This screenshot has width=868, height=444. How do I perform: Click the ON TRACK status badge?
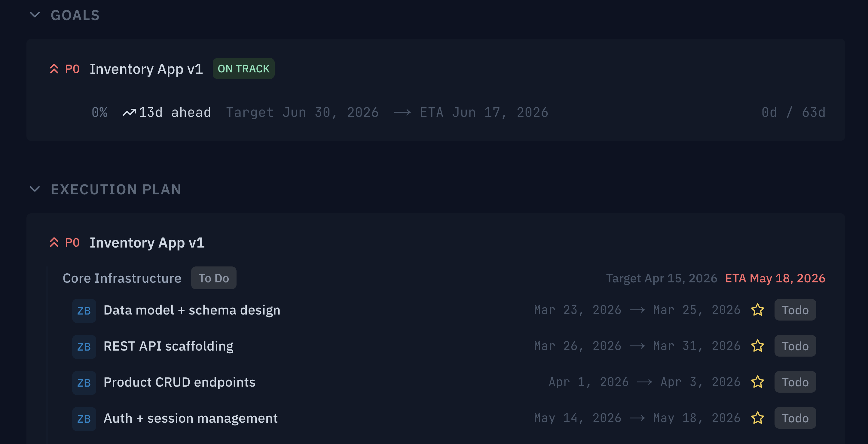coord(244,68)
